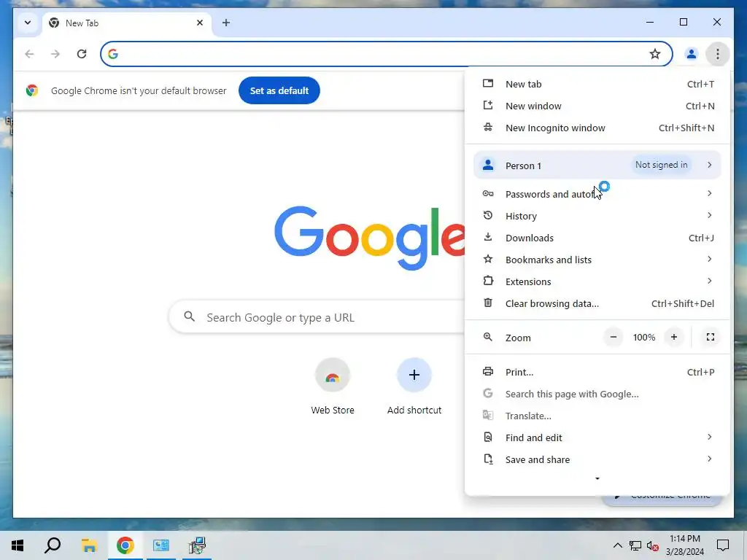Viewport: 747px width, 560px height.
Task: Click the three-dot Chrome menu button
Action: coord(718,54)
